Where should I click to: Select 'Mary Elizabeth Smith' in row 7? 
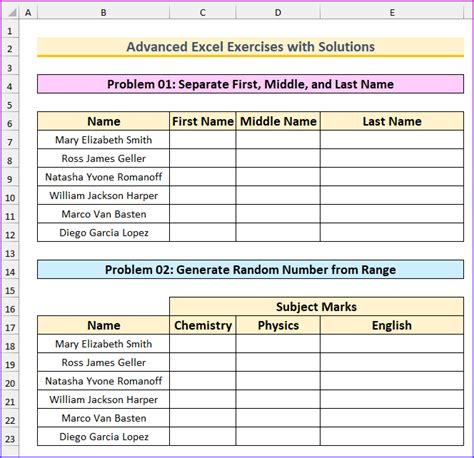[x=103, y=140]
